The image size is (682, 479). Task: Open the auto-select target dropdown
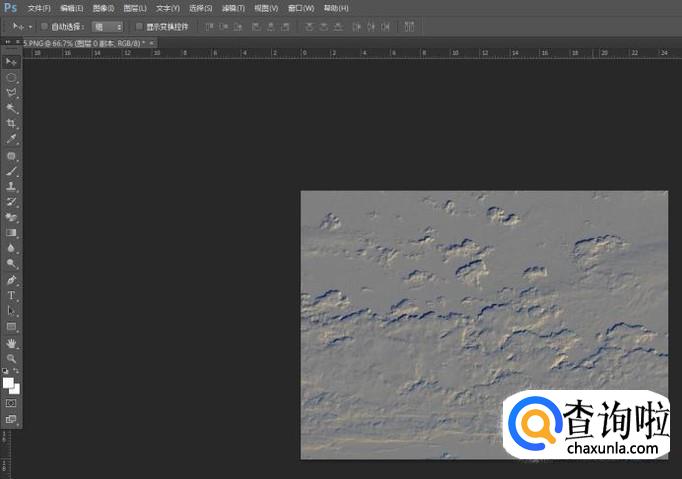tap(108, 26)
